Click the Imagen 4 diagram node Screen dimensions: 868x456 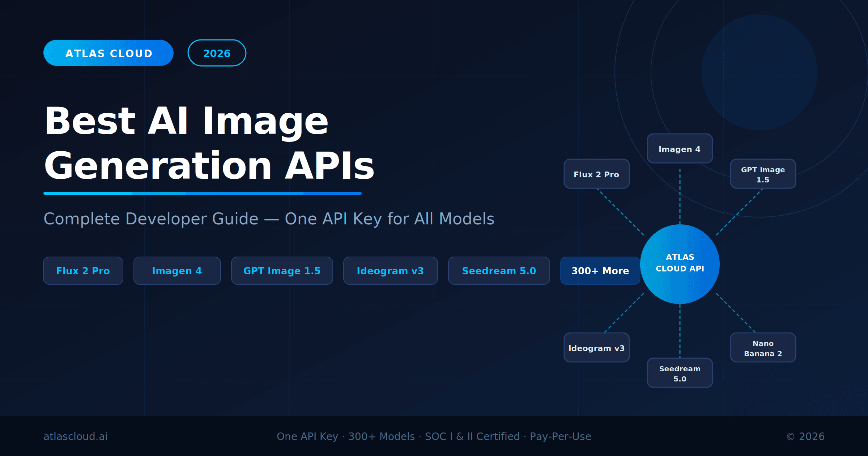coord(680,149)
